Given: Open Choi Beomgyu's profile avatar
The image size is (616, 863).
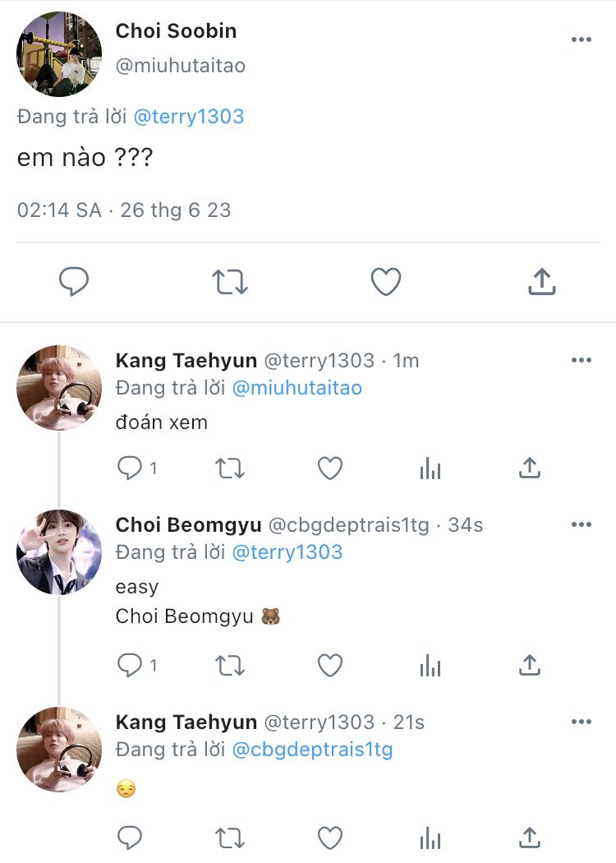Looking at the screenshot, I should click(x=59, y=551).
